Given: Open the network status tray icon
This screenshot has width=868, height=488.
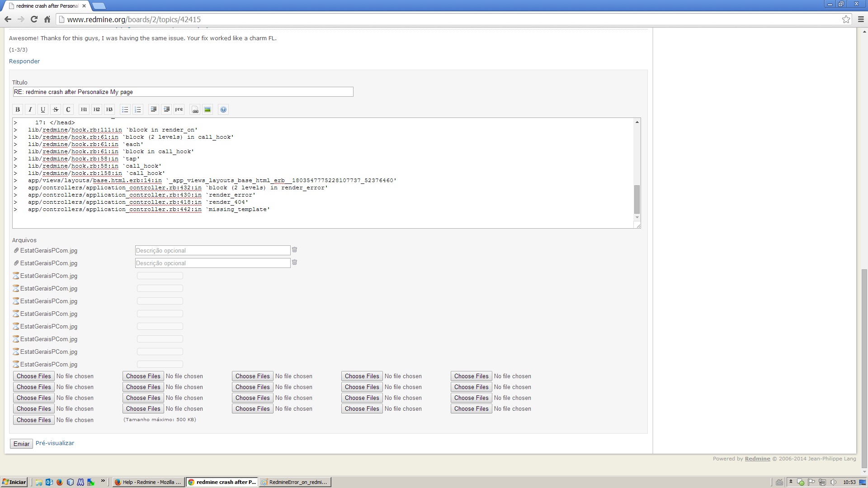Looking at the screenshot, I should (822, 482).
